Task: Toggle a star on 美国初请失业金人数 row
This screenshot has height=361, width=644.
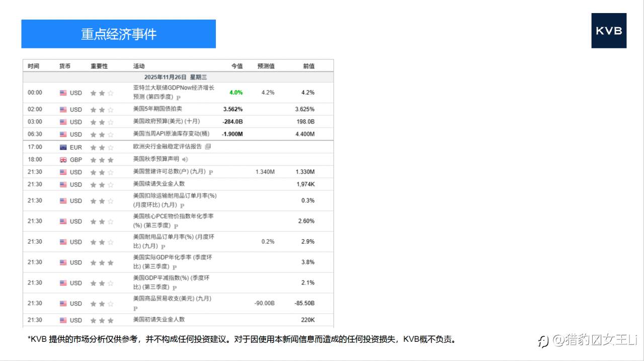Action: (101, 320)
